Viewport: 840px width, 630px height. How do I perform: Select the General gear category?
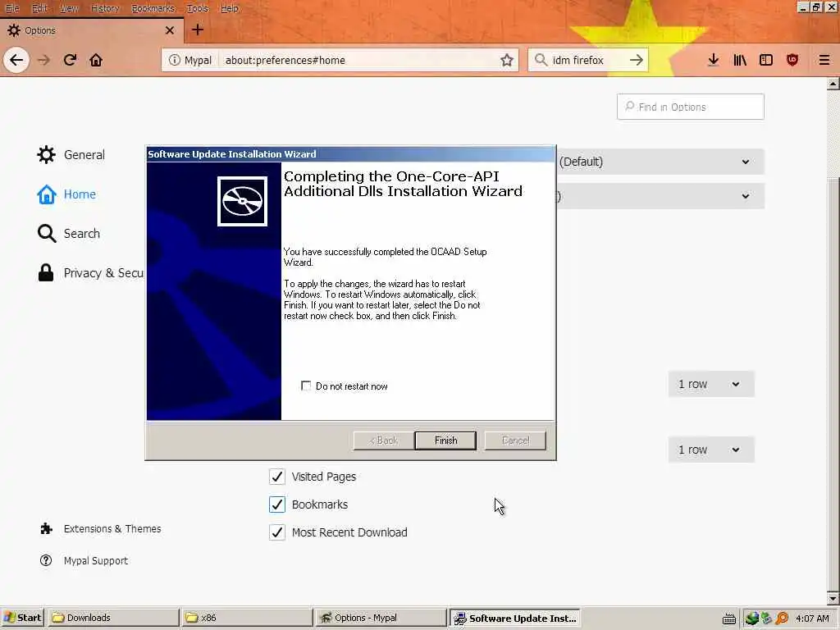(x=71, y=155)
